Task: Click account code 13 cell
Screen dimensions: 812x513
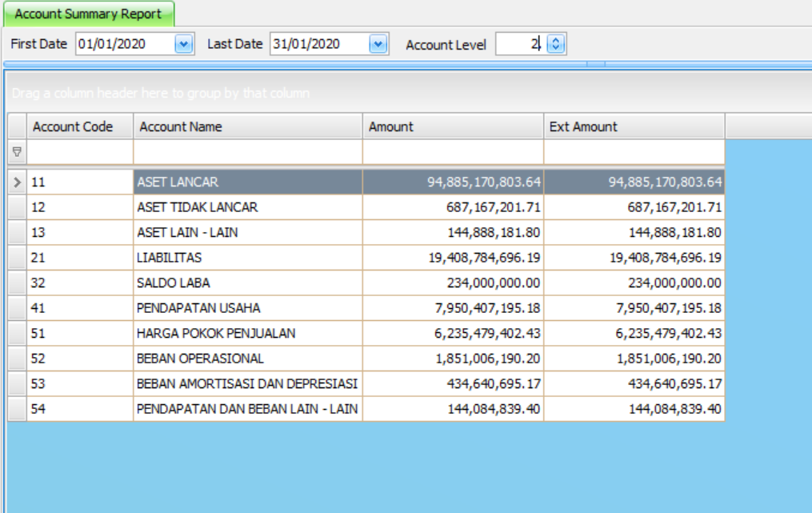Action: coord(80,232)
